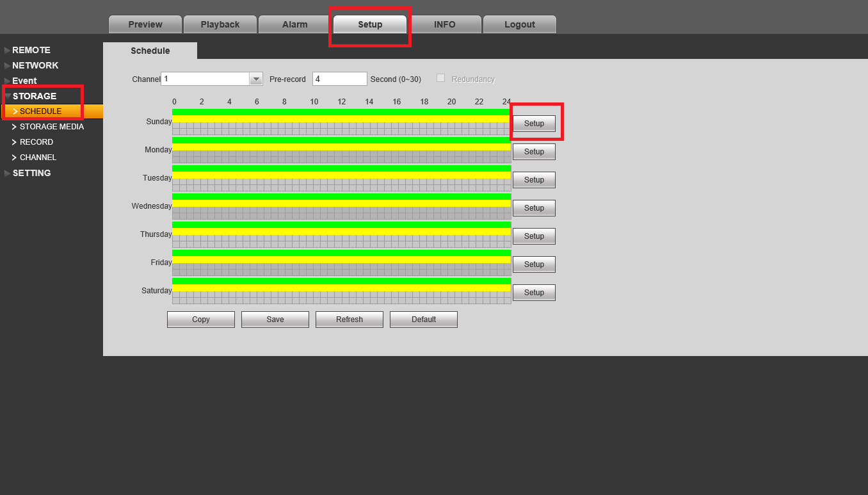
Task: Click the Copy button
Action: (201, 320)
